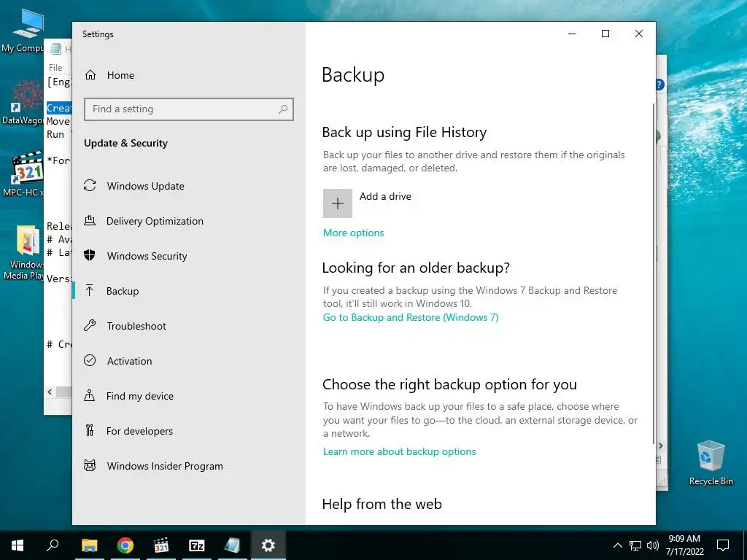The image size is (747, 560).
Task: Select the Find my device icon
Action: point(90,396)
